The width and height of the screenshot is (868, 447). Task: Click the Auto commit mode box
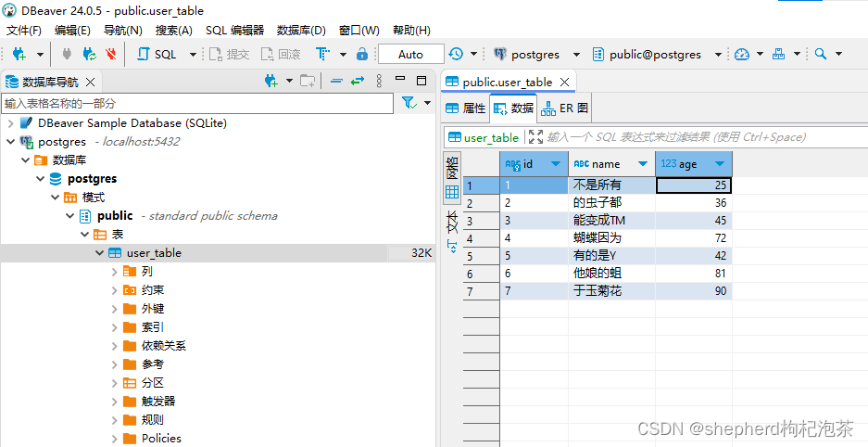click(x=410, y=55)
